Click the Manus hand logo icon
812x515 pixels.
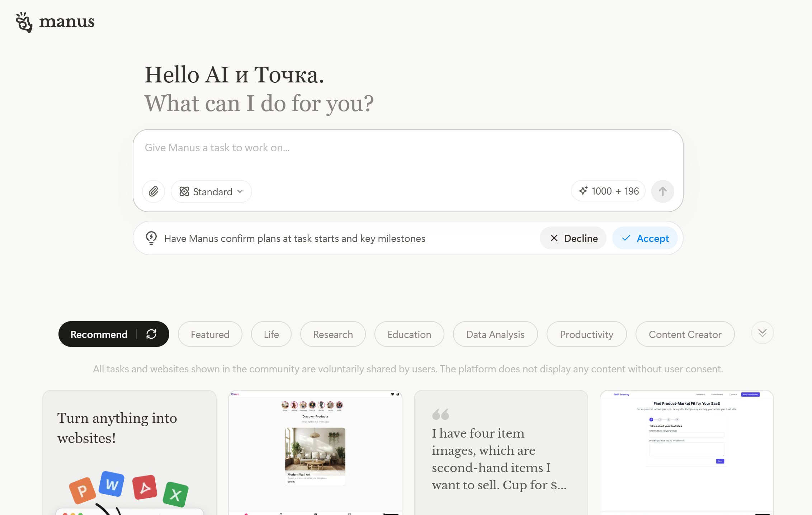point(24,22)
